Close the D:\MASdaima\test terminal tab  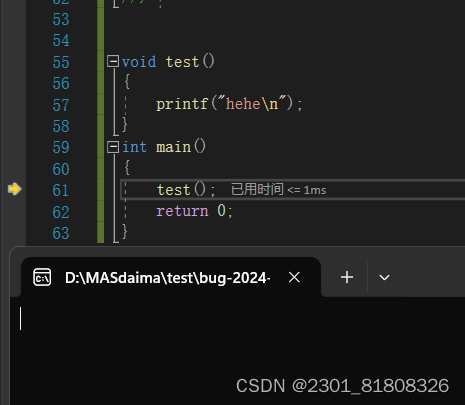coord(294,277)
